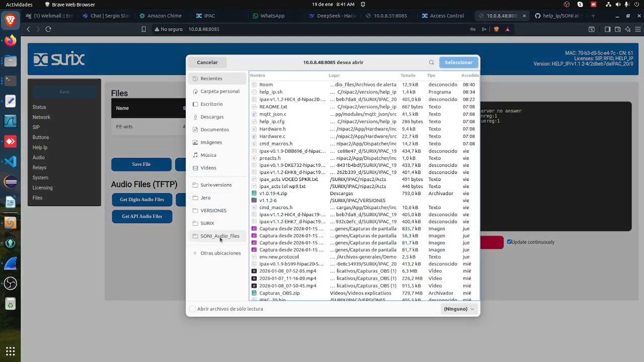Open the trash icon in dock
Viewport: 644px width, 362px height.
click(10, 304)
